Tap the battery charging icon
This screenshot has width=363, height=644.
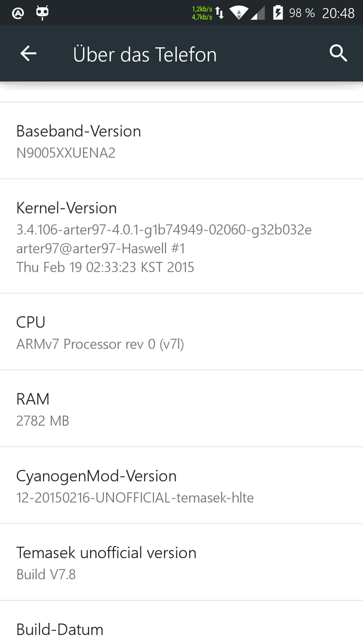(278, 13)
